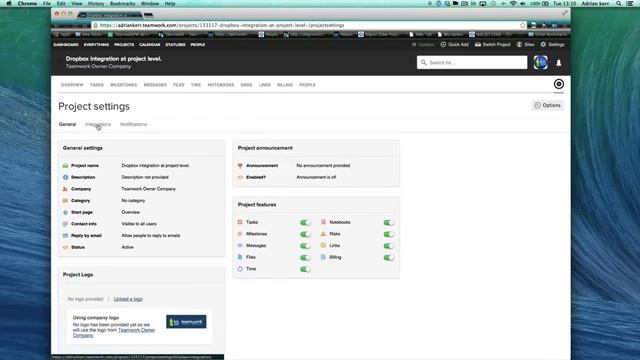This screenshot has height=360, width=640.
Task: Open Sites in the top bar
Action: point(526,44)
